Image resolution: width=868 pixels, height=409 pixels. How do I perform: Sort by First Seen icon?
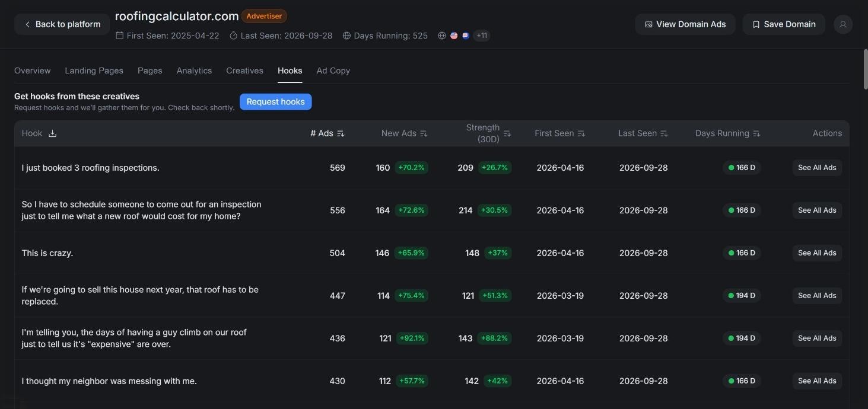click(581, 133)
